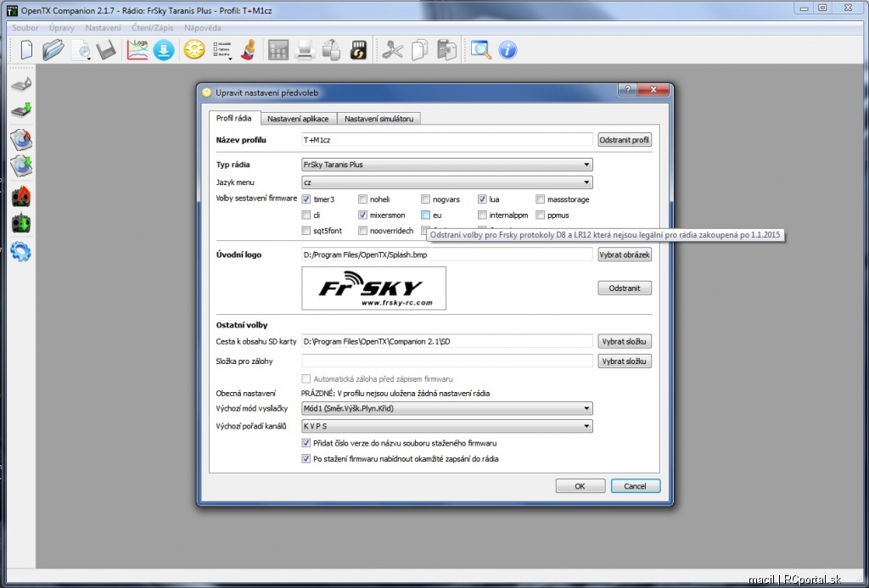Click Vybrat složku for SD card path
The height and width of the screenshot is (588, 869).
tap(625, 341)
